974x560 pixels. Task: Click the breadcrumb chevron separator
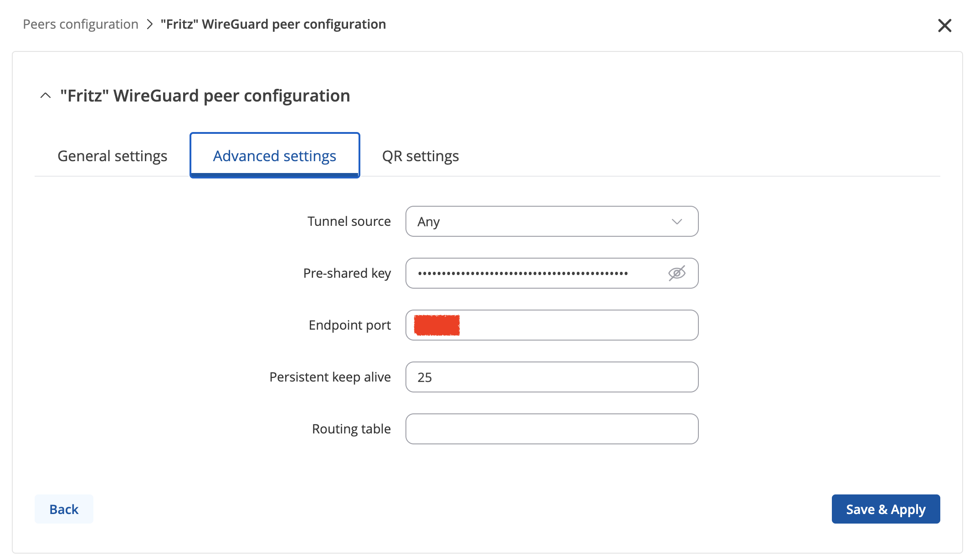click(149, 25)
